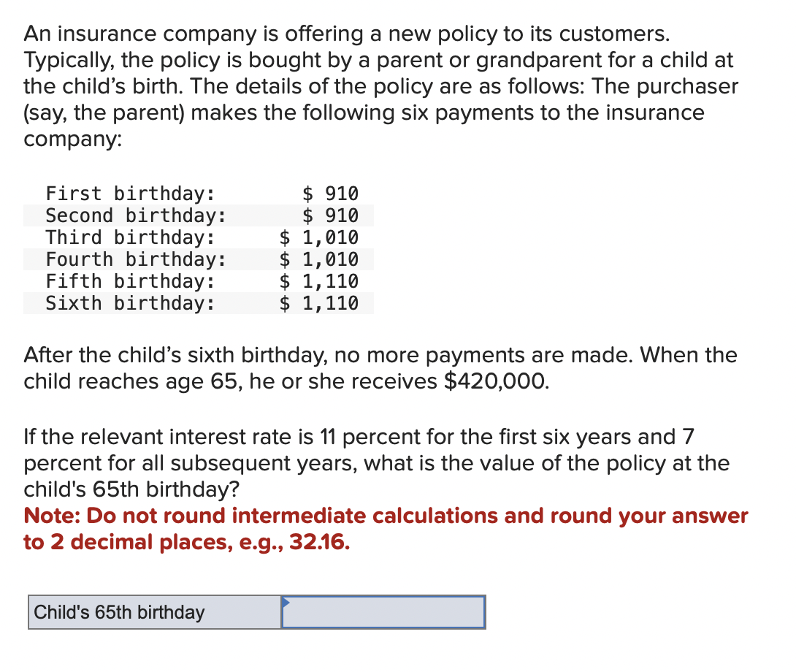Click the first paragraph about the insurance policy
Viewport: 796px width, 672px height.
coord(380,86)
